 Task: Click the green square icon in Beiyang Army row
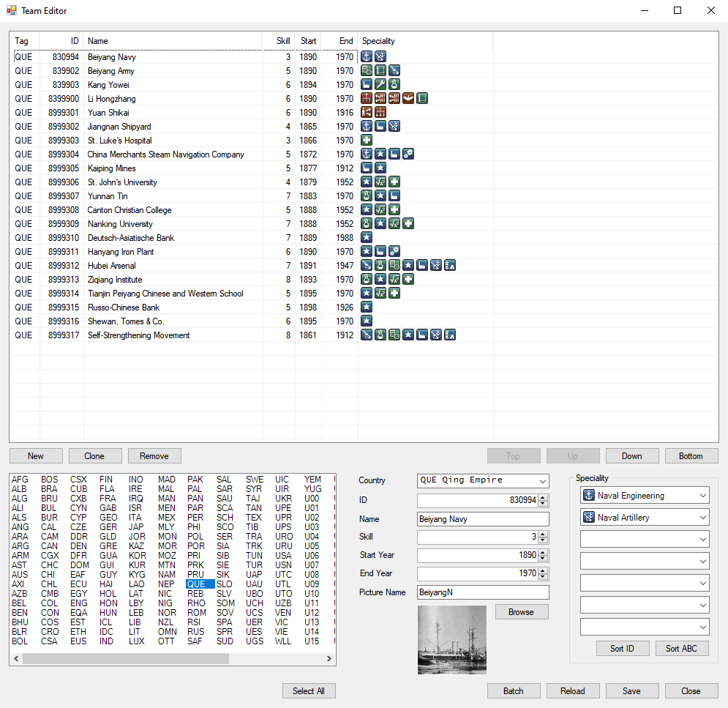tap(380, 70)
